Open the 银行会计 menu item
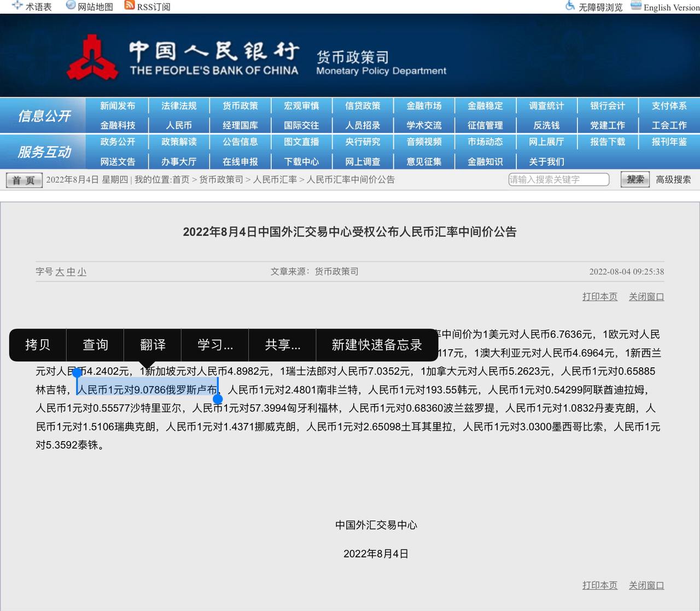700x611 pixels. [x=608, y=105]
